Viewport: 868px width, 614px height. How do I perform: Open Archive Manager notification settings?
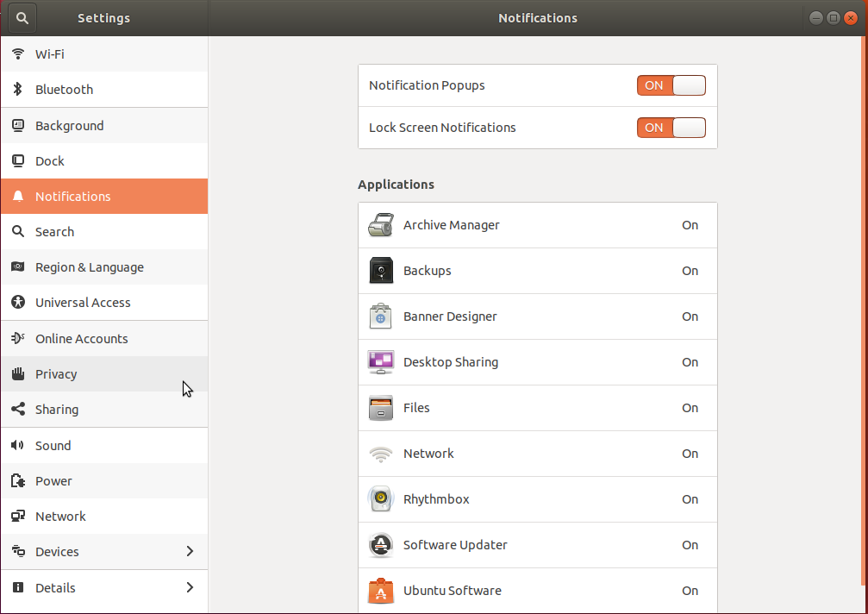[x=538, y=225]
